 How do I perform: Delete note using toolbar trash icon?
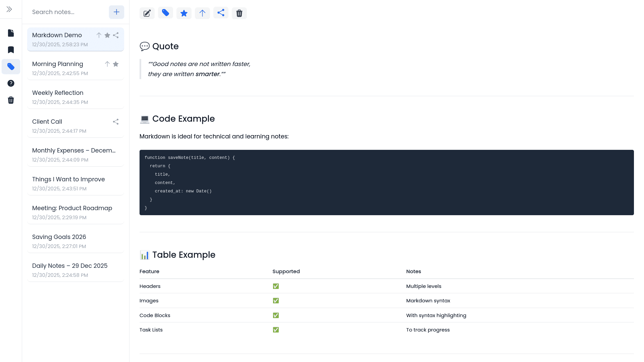point(239,13)
